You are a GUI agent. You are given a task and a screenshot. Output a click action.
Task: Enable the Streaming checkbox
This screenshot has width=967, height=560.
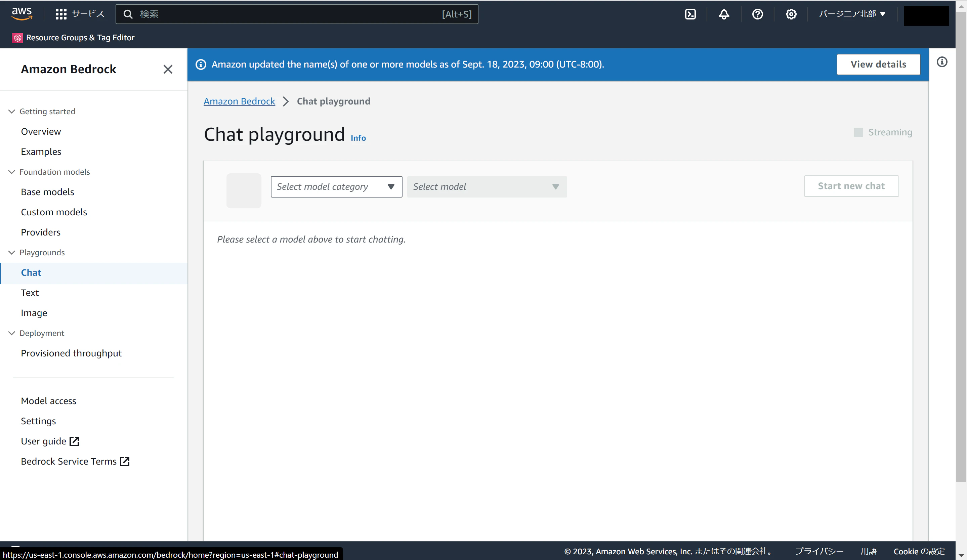858,132
